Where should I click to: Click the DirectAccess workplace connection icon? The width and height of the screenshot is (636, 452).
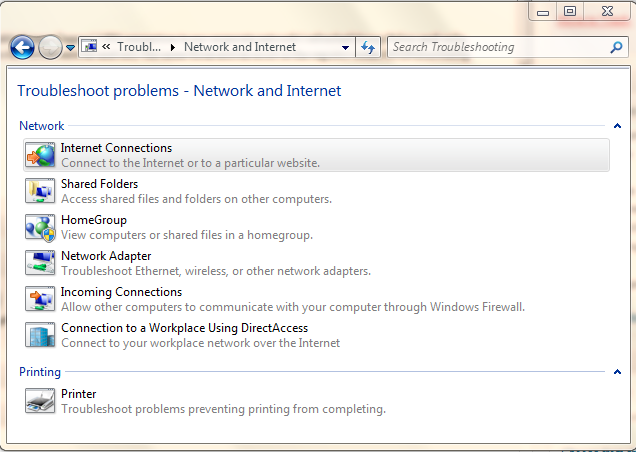40,335
